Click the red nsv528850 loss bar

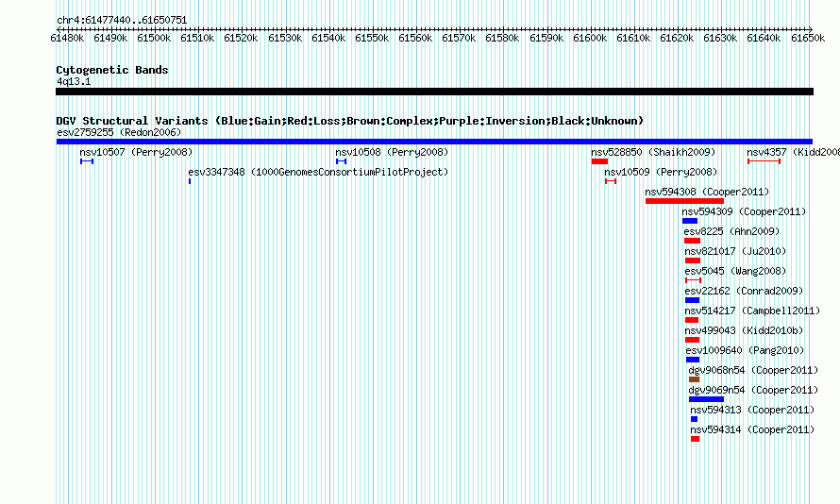click(599, 161)
